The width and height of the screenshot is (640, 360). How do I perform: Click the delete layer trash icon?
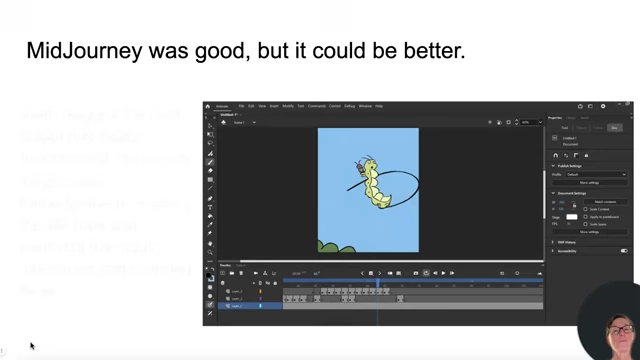(x=241, y=273)
